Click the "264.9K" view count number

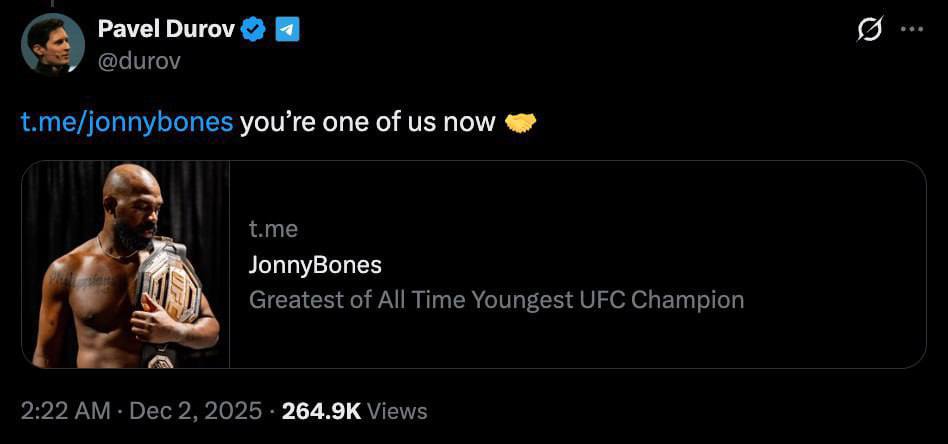(x=321, y=411)
